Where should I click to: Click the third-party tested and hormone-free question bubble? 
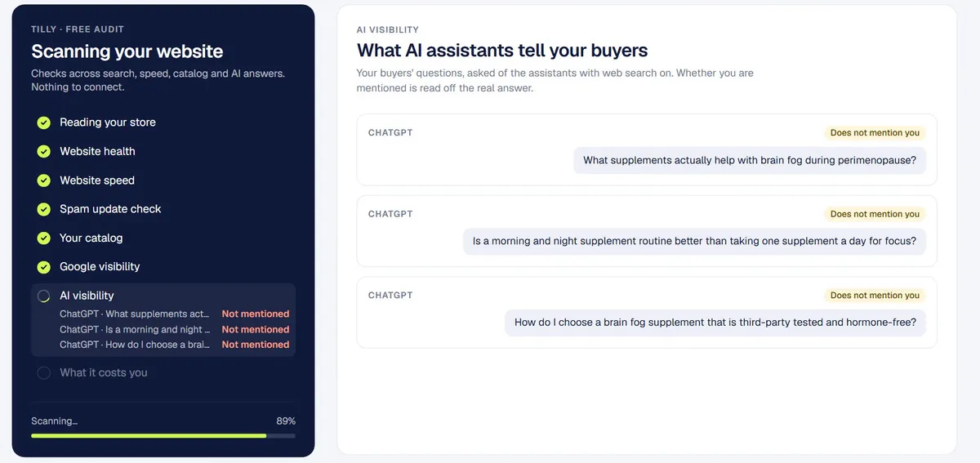(715, 323)
